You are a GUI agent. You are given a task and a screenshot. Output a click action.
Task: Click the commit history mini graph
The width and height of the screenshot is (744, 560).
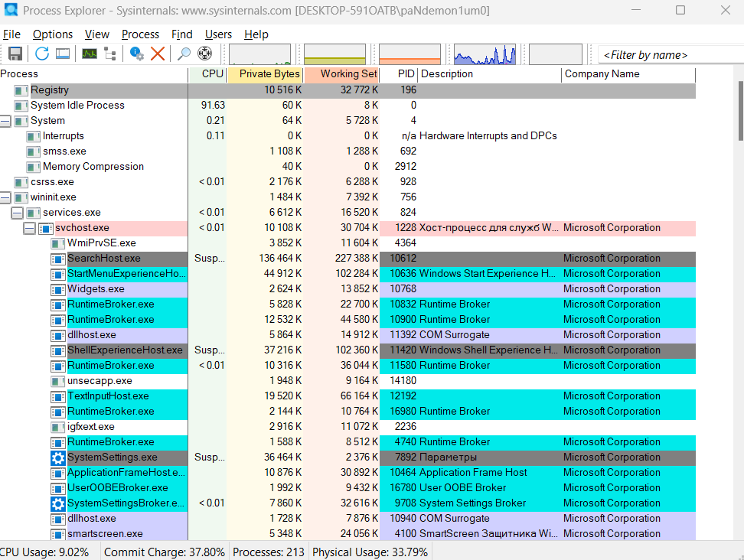[335, 54]
